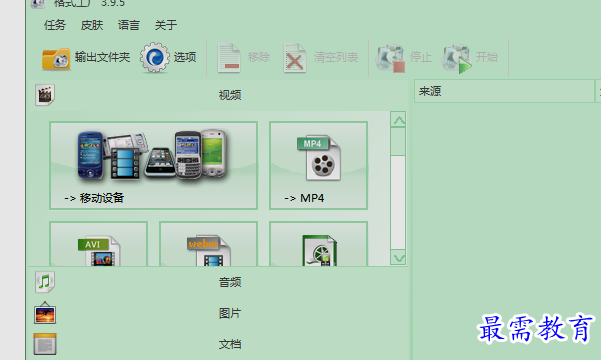The image size is (601, 360).
Task: Click the 移除 text label
Action: pyautogui.click(x=259, y=57)
